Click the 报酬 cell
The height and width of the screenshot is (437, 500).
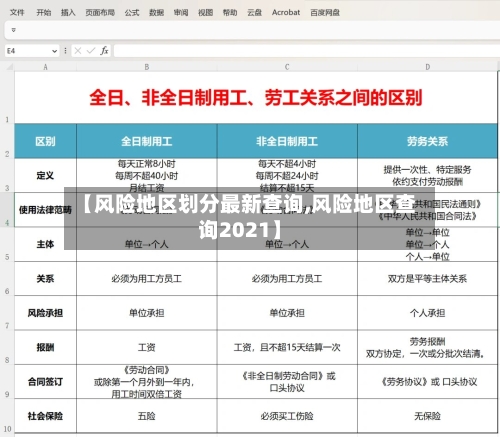46,347
